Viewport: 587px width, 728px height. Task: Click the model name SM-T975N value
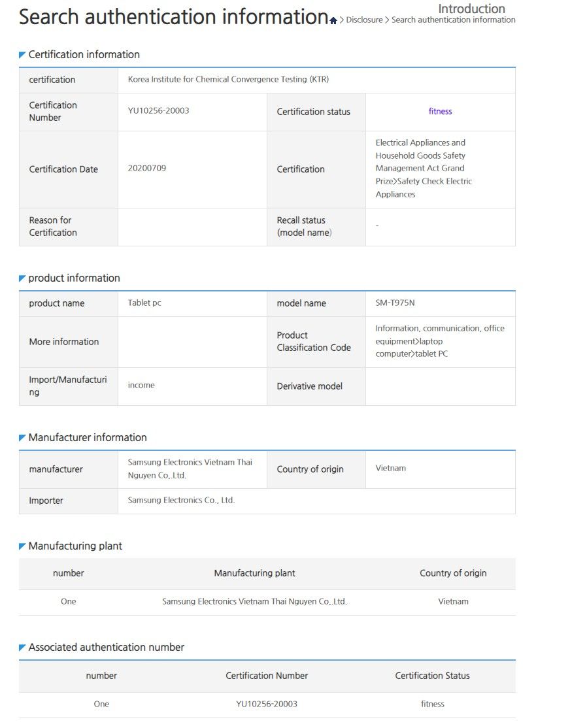(x=395, y=303)
